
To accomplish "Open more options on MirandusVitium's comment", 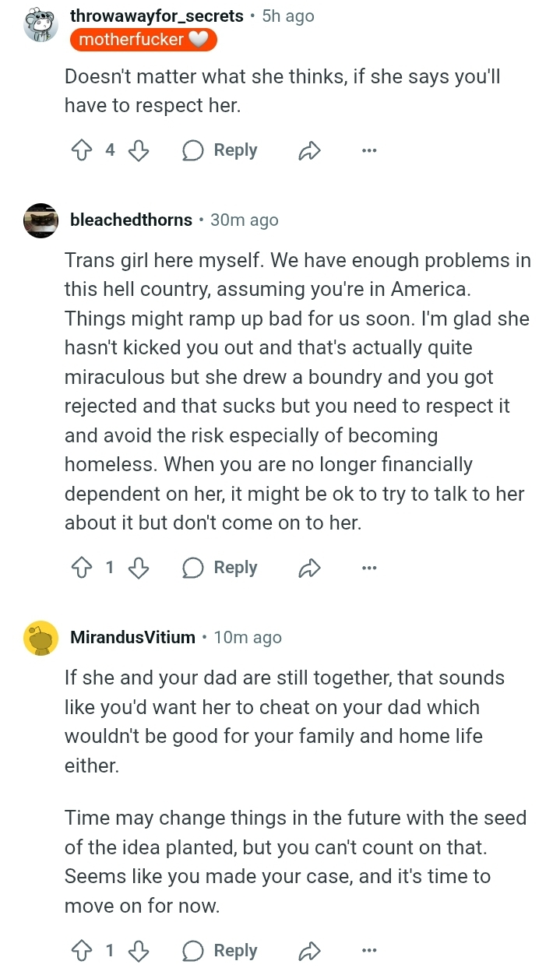I will [369, 951].
